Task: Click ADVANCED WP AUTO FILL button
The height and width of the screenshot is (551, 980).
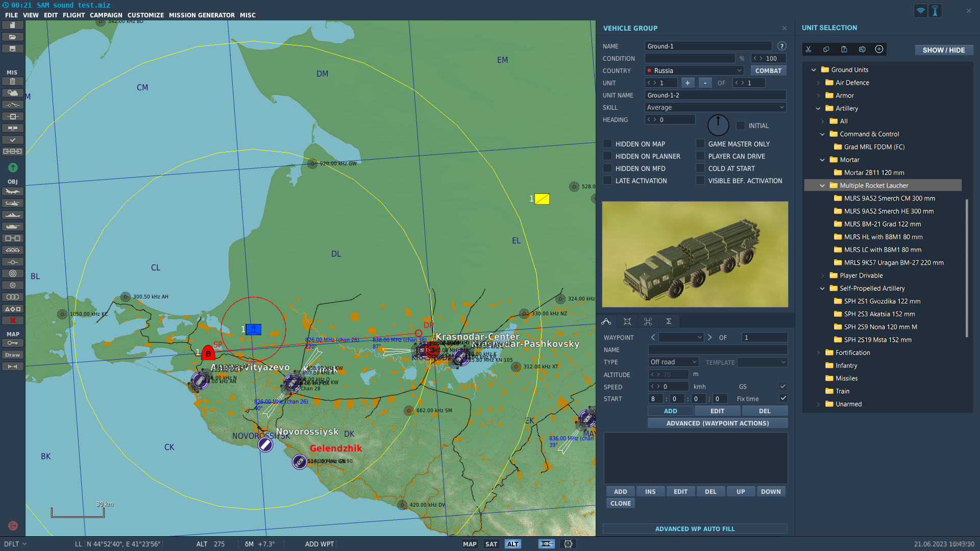Action: (695, 529)
